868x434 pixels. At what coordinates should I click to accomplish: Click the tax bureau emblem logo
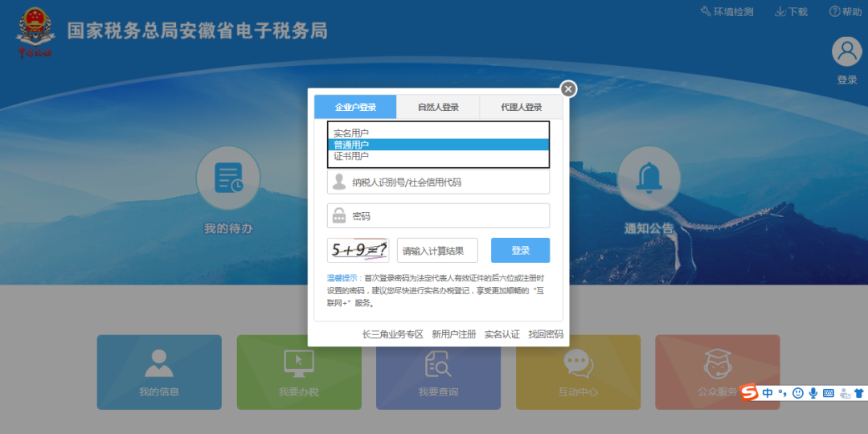pyautogui.click(x=35, y=32)
